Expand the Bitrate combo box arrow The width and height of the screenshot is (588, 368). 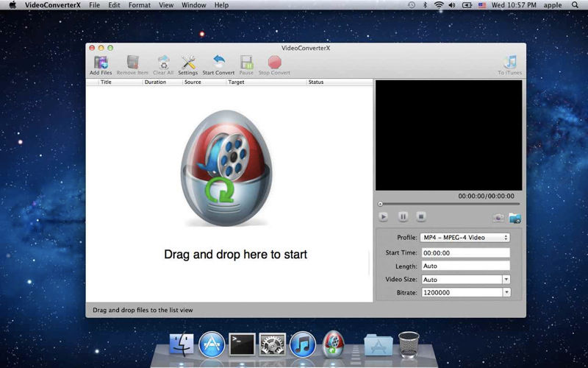coord(506,292)
